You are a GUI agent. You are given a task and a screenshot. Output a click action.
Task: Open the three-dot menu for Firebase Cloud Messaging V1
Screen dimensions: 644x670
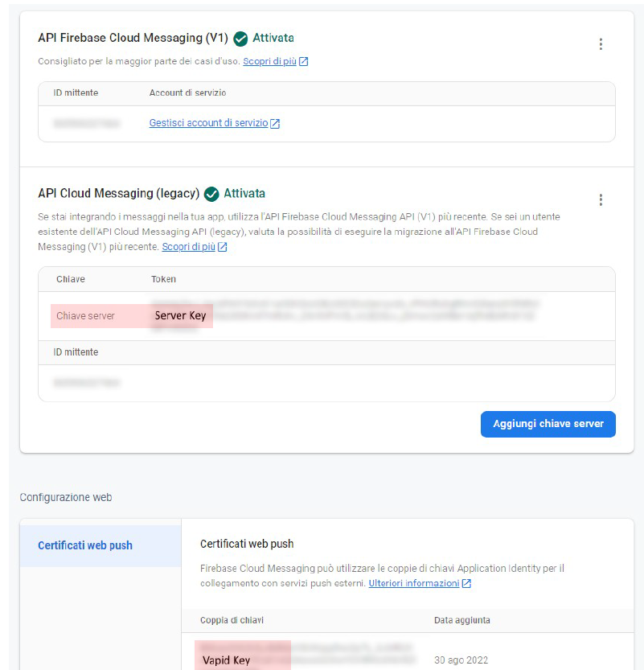click(x=601, y=44)
